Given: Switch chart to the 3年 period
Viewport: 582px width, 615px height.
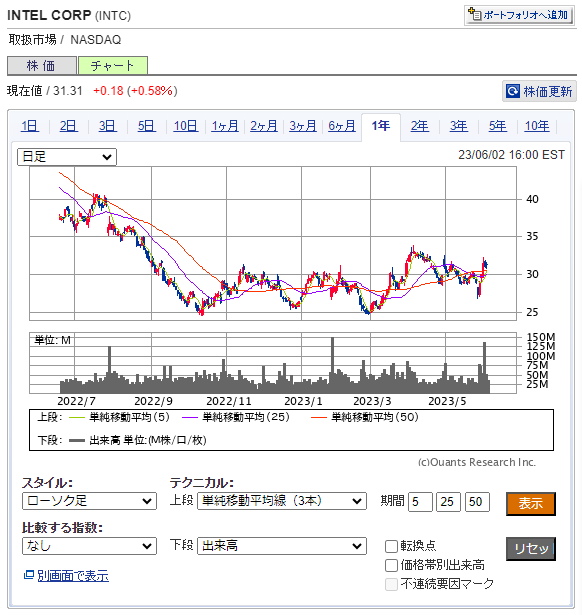Looking at the screenshot, I should click(459, 126).
